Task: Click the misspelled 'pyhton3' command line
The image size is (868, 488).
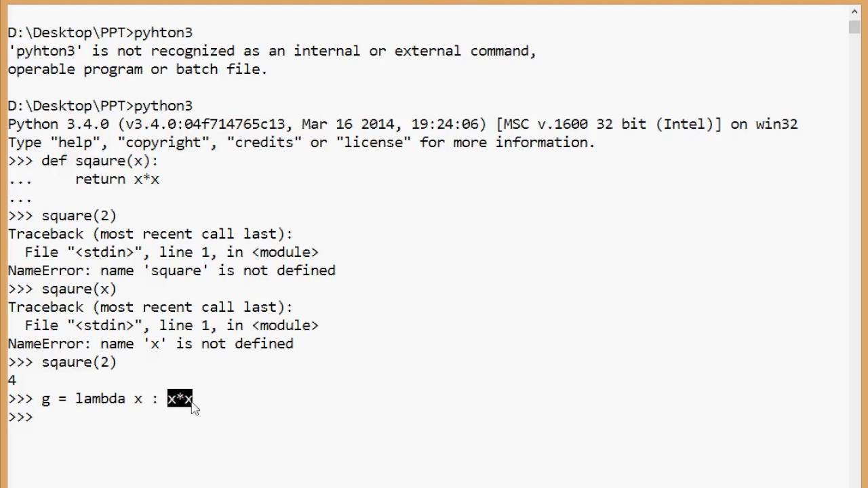Action: (x=163, y=33)
